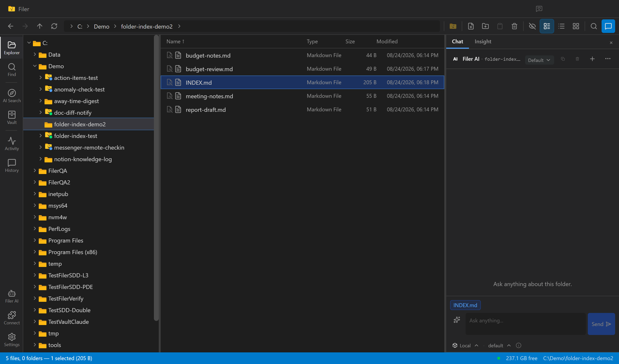The height and width of the screenshot is (364, 619).
Task: Start a new chat with the plus
Action: [x=592, y=59]
